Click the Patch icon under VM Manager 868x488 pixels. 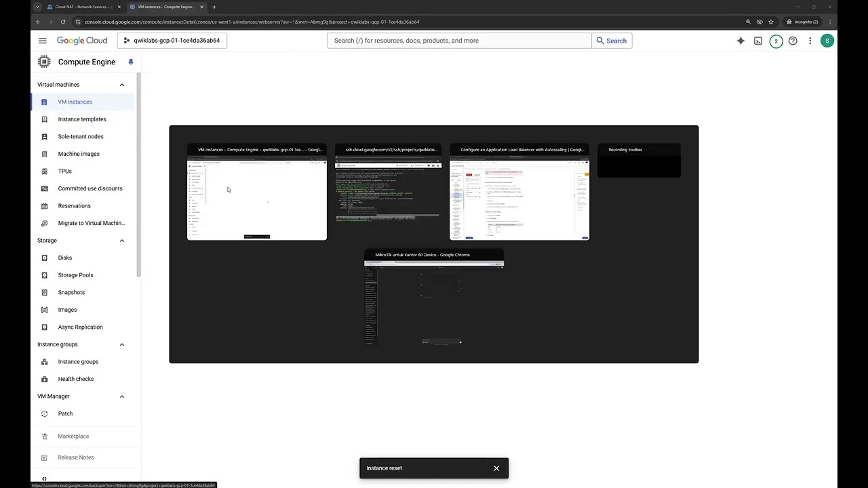point(45,413)
